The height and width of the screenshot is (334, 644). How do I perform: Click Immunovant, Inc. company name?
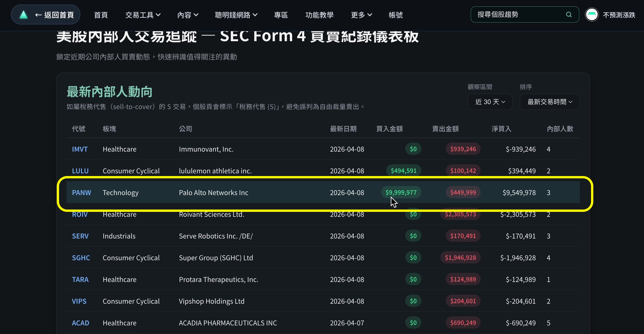(x=206, y=149)
